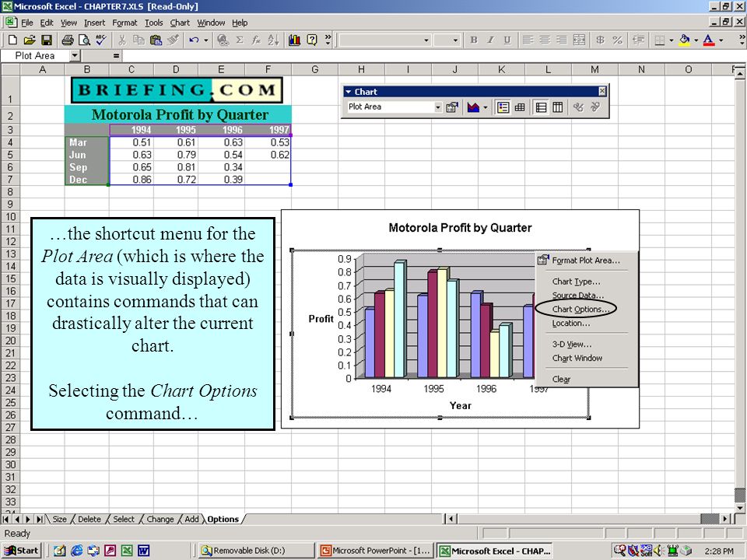747x560 pixels.
Task: Click the Insert Hyperlink globe icon
Action: click(223, 40)
